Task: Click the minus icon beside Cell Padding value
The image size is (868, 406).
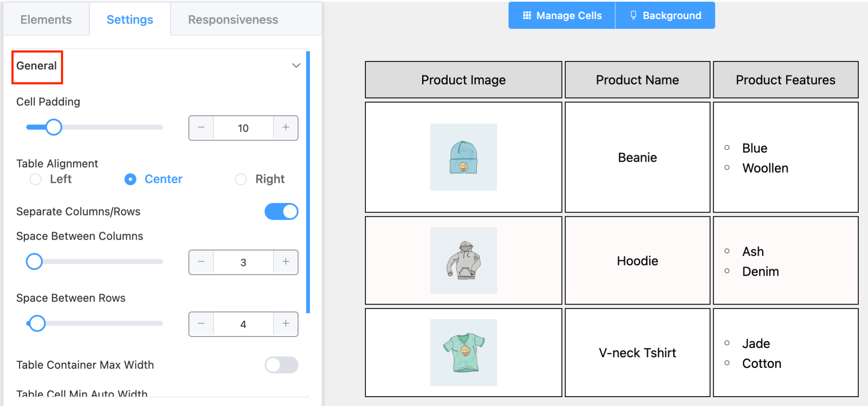Action: [201, 128]
